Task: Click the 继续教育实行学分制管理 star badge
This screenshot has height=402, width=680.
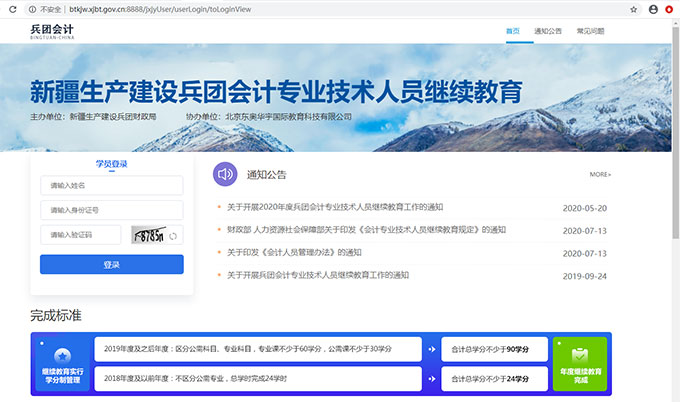Action: click(x=62, y=364)
